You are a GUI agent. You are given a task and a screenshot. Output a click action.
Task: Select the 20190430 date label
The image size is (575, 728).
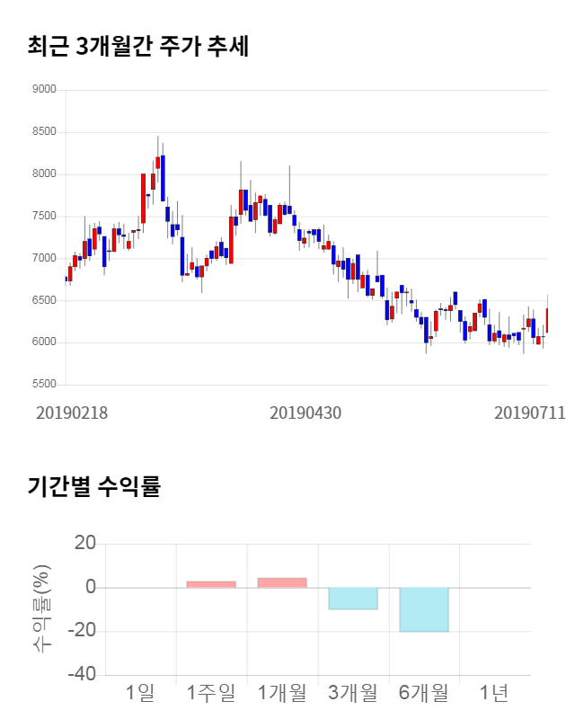pos(305,413)
